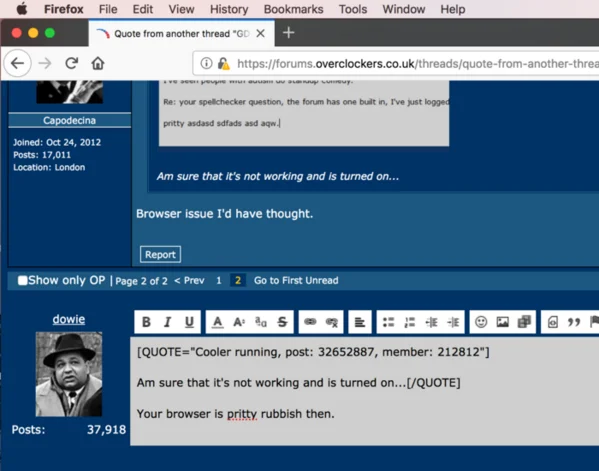Open the Window menu
This screenshot has height=471, width=599.
tap(403, 9)
